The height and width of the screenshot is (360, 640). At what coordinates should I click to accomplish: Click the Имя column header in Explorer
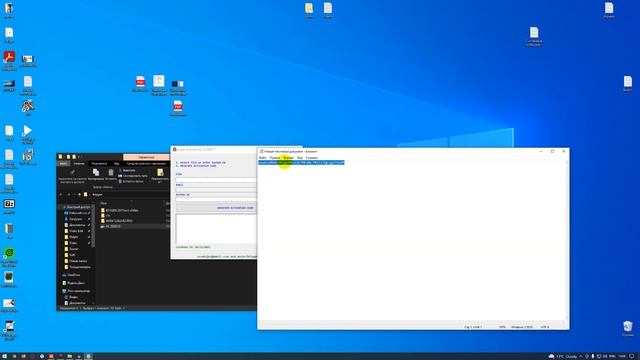104,203
